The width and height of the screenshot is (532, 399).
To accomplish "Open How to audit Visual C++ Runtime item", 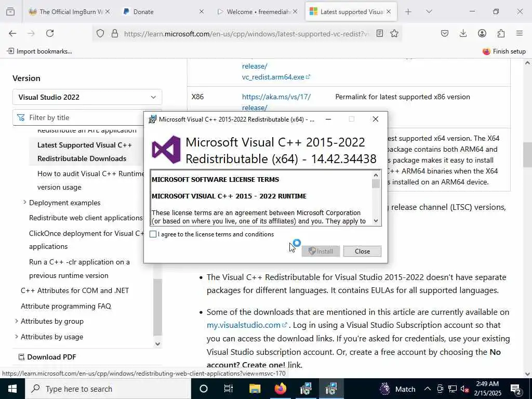I will click(90, 180).
